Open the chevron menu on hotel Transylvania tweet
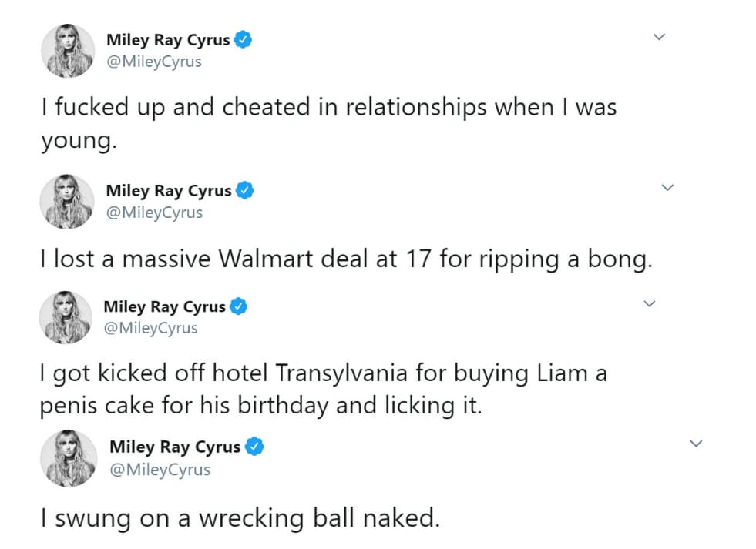This screenshot has width=756, height=549. click(649, 303)
